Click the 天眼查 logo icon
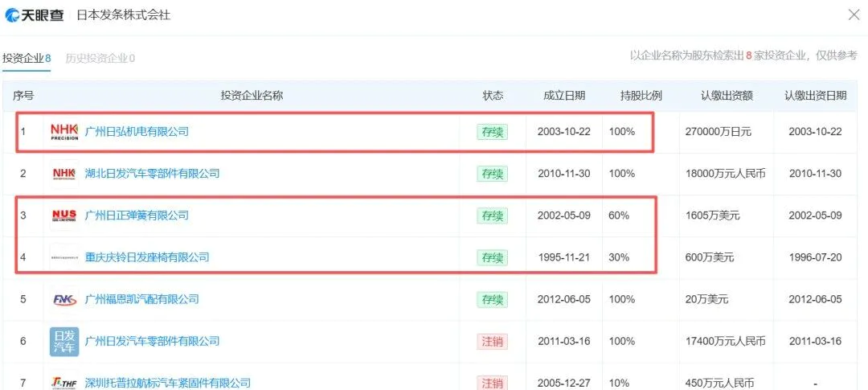Screen dimensions: 868x390 click(14, 15)
